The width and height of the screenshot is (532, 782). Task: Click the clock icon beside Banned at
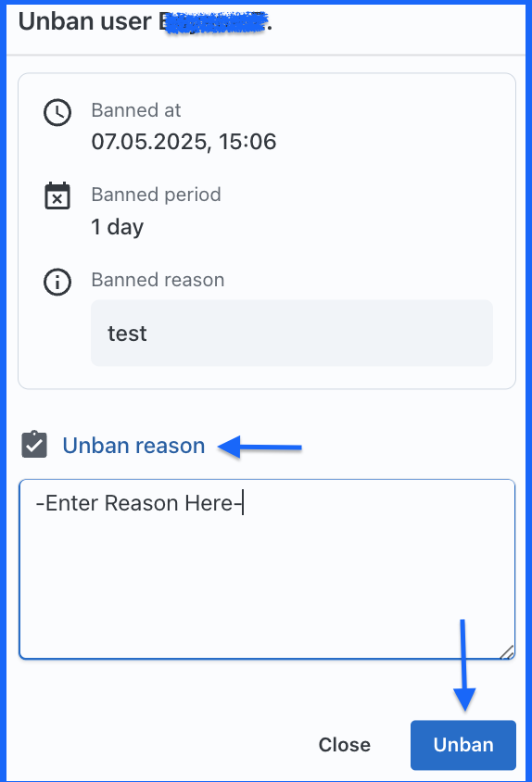pos(57,113)
